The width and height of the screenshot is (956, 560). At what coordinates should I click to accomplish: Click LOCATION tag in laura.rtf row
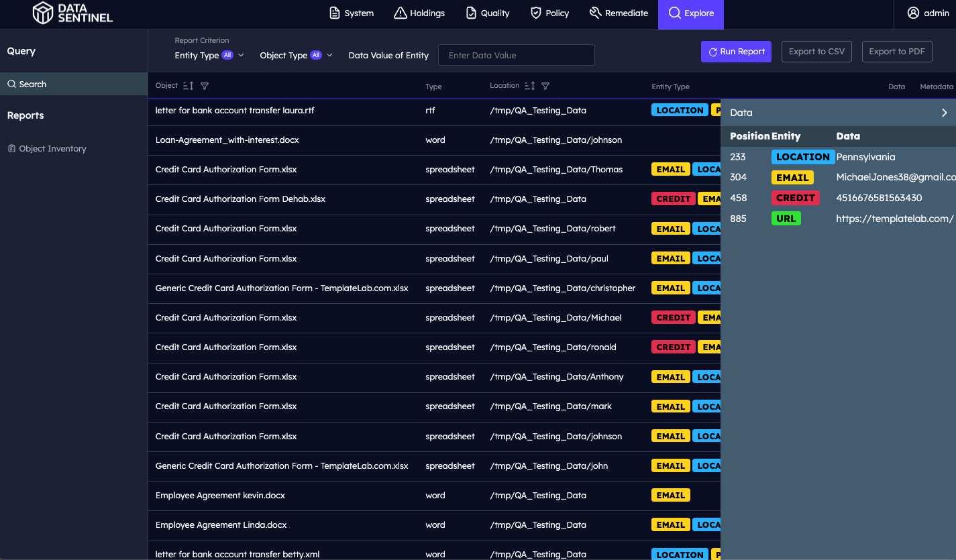click(680, 111)
